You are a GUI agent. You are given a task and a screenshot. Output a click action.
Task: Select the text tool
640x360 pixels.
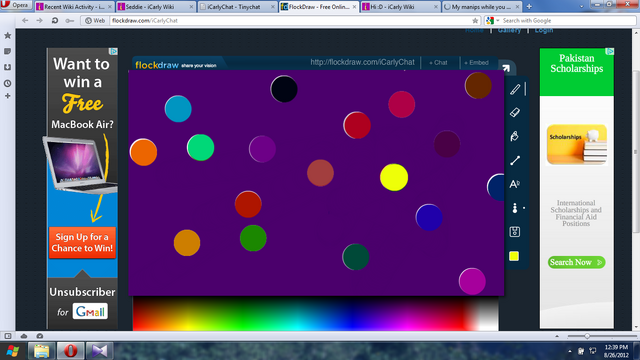click(515, 184)
